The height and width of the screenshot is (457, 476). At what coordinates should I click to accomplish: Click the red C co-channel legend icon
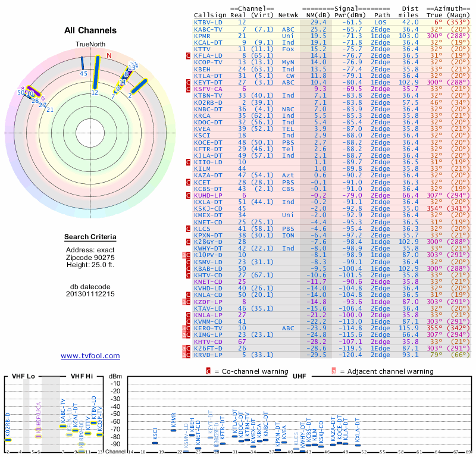pos(208,371)
